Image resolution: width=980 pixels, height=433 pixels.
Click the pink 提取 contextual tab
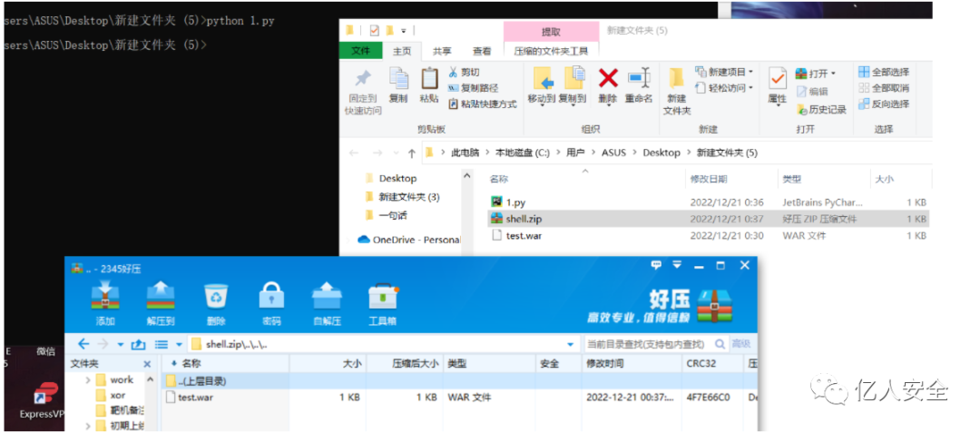pyautogui.click(x=551, y=32)
